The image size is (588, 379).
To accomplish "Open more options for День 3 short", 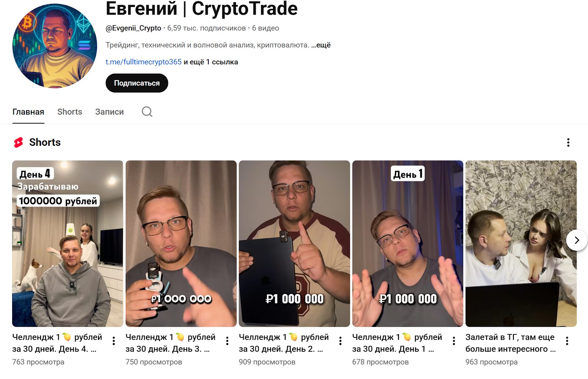I will [227, 341].
